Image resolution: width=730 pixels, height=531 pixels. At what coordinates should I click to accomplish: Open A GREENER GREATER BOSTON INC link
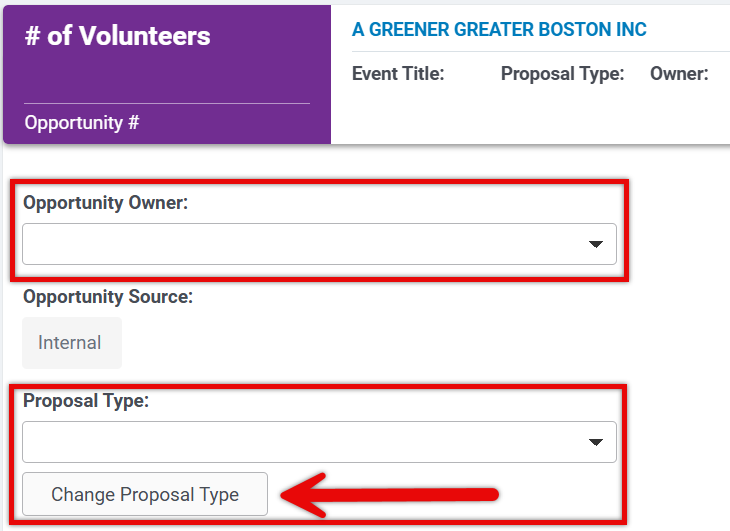point(499,29)
